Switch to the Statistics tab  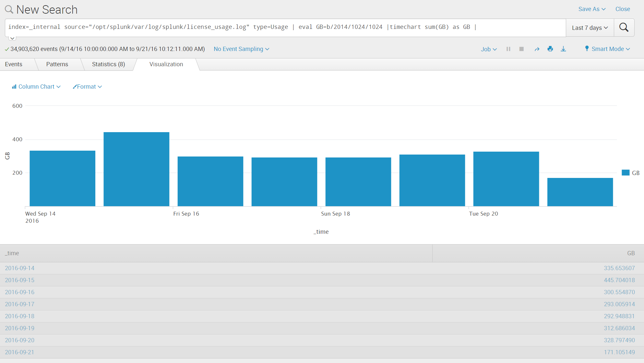tap(108, 64)
